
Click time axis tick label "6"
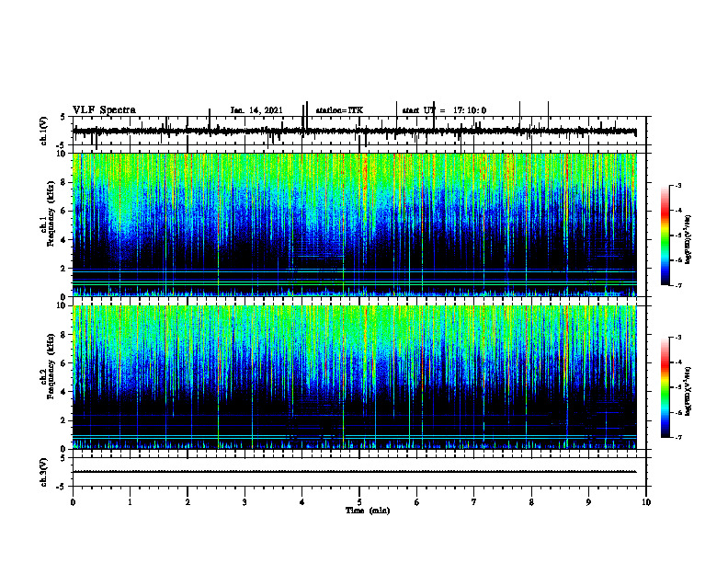click(417, 502)
